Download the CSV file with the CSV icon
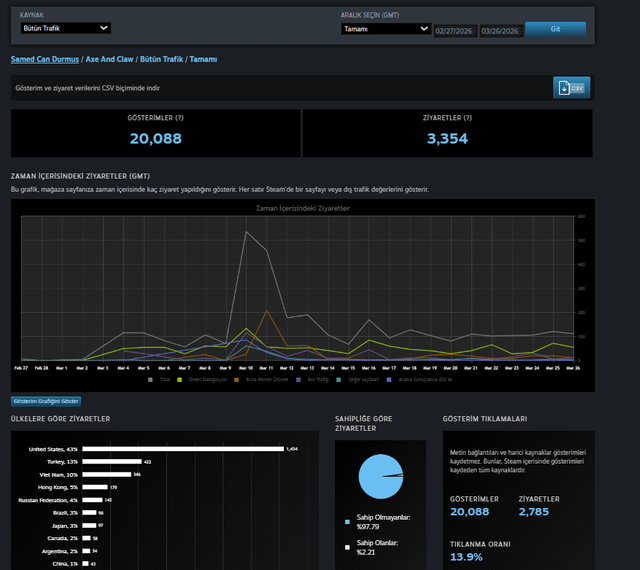 pyautogui.click(x=571, y=88)
